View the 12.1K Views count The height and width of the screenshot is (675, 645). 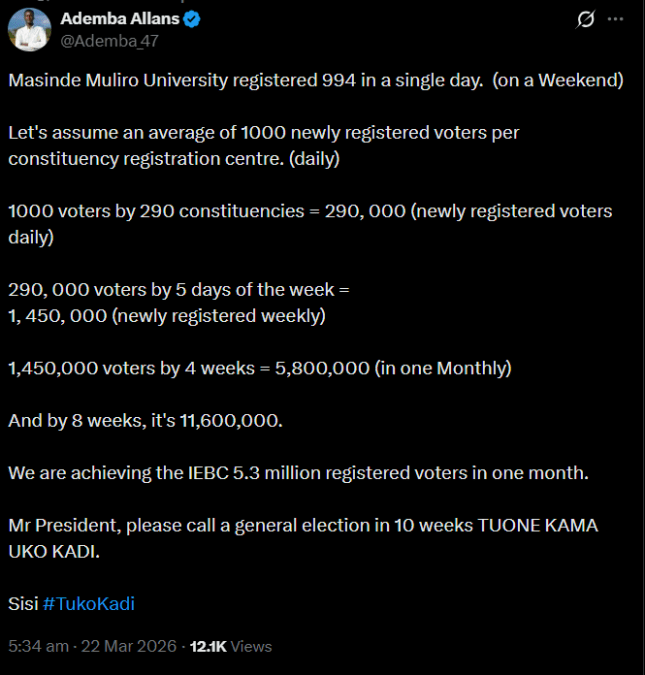tap(231, 647)
